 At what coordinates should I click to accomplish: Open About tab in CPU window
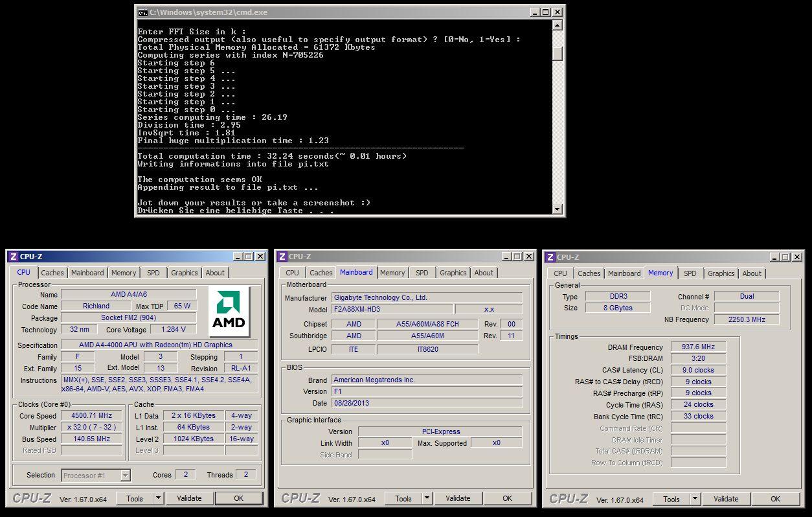(x=215, y=273)
